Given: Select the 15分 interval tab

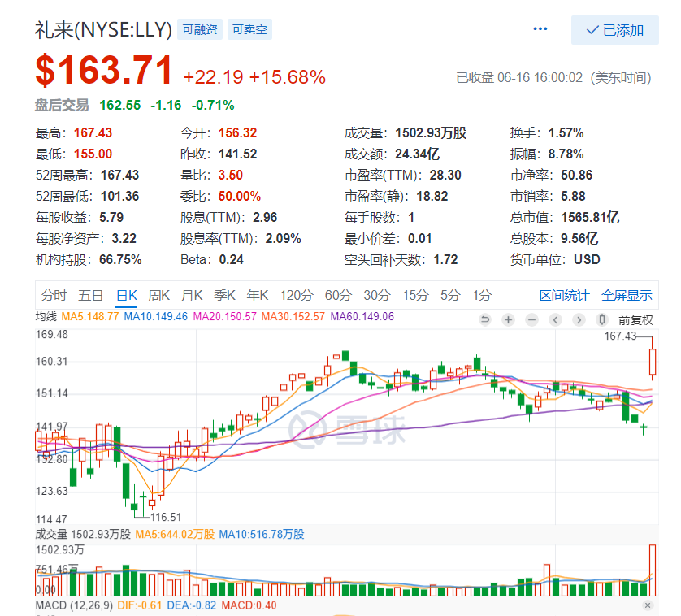Looking at the screenshot, I should (x=415, y=295).
